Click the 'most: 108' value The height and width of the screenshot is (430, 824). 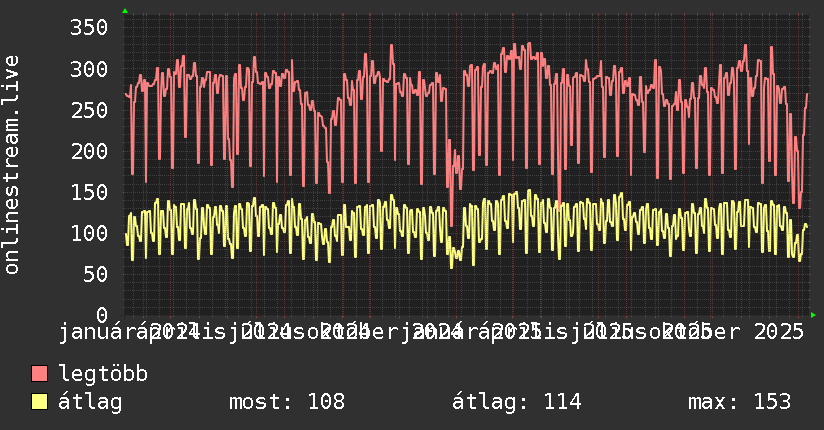coord(287,402)
